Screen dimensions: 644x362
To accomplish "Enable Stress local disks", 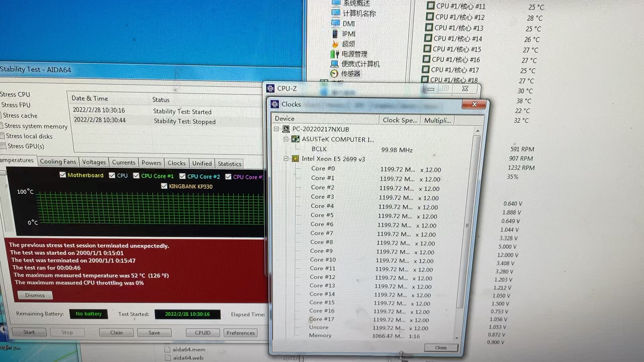I will point(3,136).
